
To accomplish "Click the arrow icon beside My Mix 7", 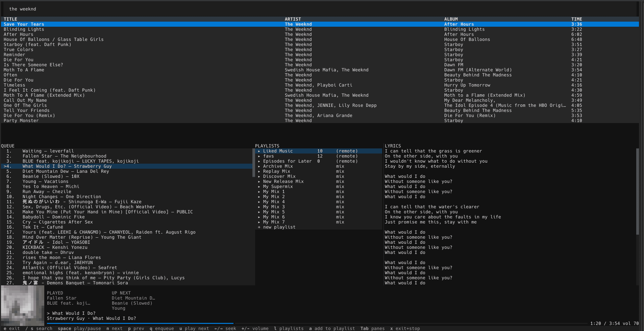I will pos(259,222).
